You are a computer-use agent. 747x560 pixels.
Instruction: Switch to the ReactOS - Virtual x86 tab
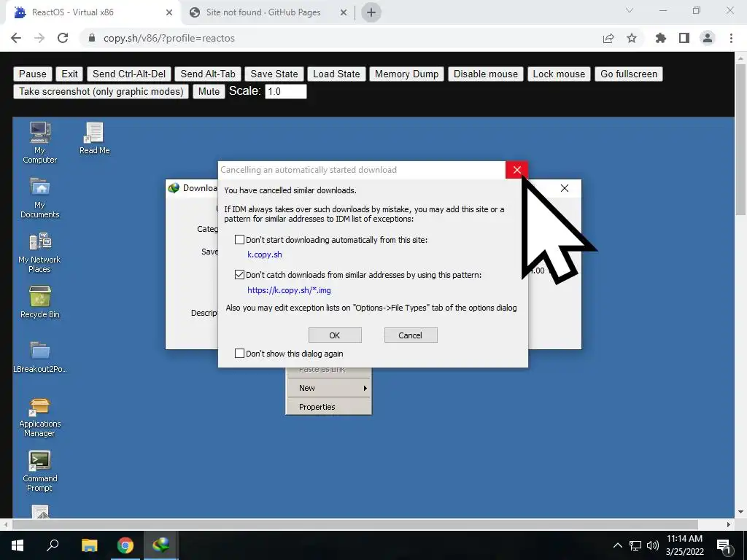pyautogui.click(x=93, y=12)
